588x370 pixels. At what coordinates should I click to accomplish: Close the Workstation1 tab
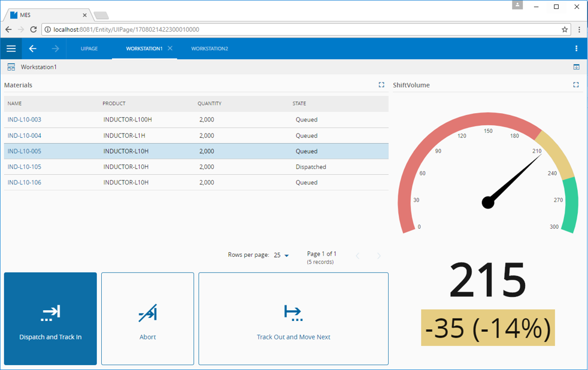(x=170, y=48)
